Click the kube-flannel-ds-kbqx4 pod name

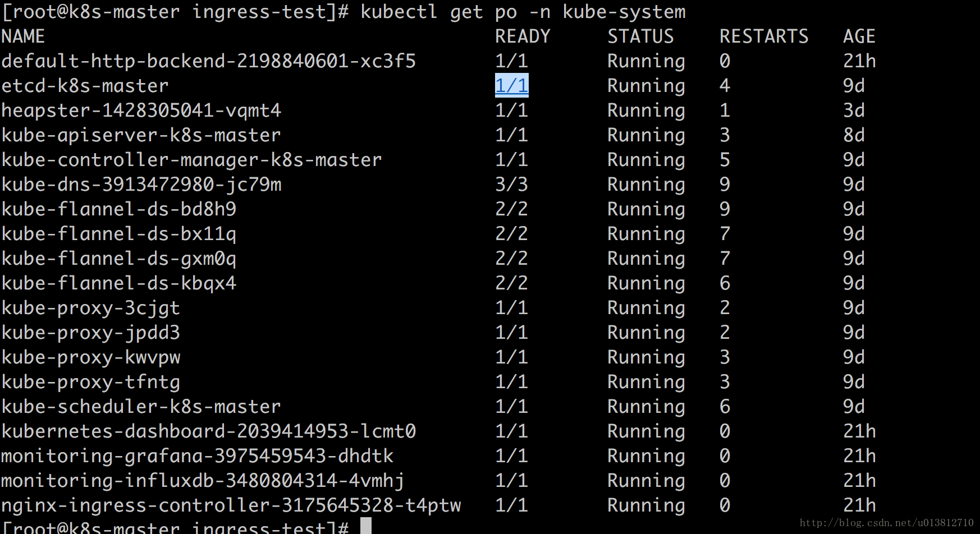(x=118, y=283)
